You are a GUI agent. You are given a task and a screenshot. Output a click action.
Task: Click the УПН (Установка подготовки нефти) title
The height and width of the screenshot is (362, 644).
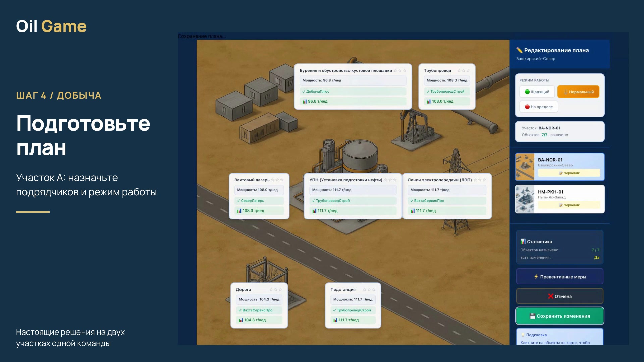346,180
